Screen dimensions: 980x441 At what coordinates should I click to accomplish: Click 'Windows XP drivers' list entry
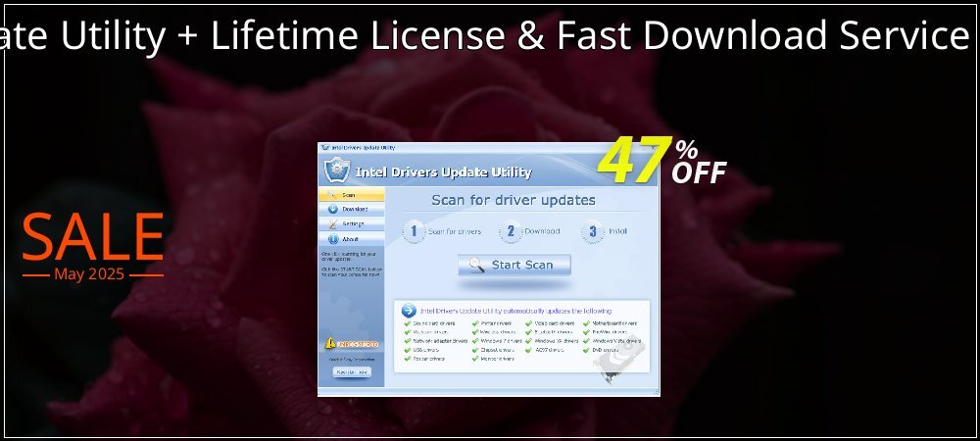[556, 341]
